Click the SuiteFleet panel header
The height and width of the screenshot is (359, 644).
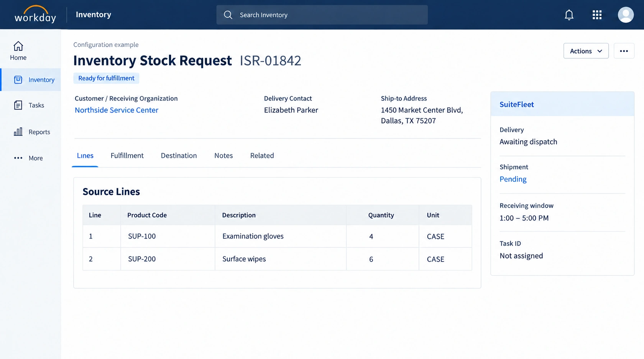562,104
